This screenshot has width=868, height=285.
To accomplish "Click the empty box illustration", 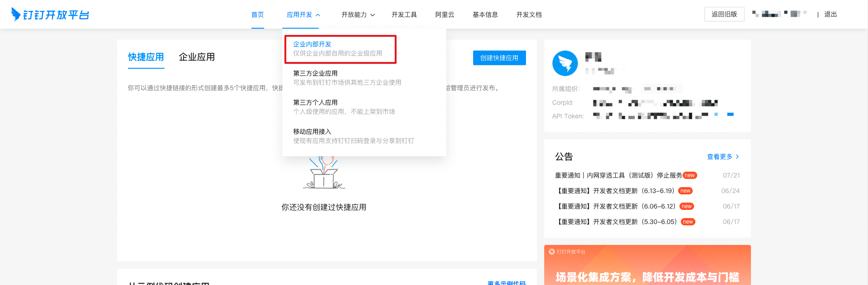I will pyautogui.click(x=324, y=172).
